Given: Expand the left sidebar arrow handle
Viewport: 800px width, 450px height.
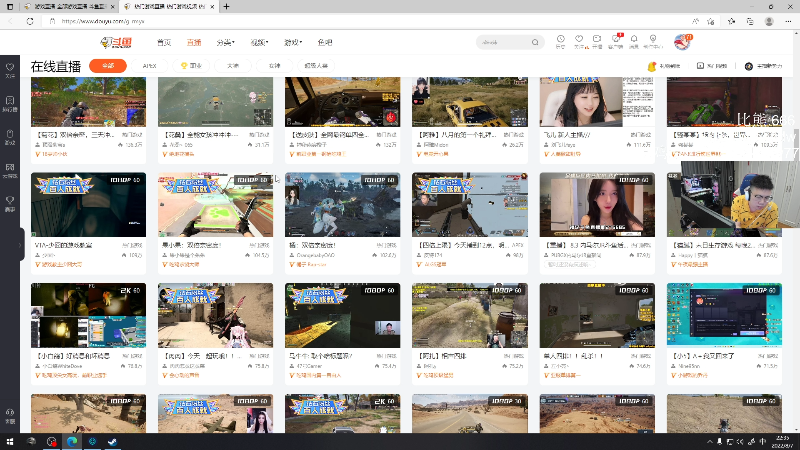Looking at the screenshot, I should click(20, 245).
